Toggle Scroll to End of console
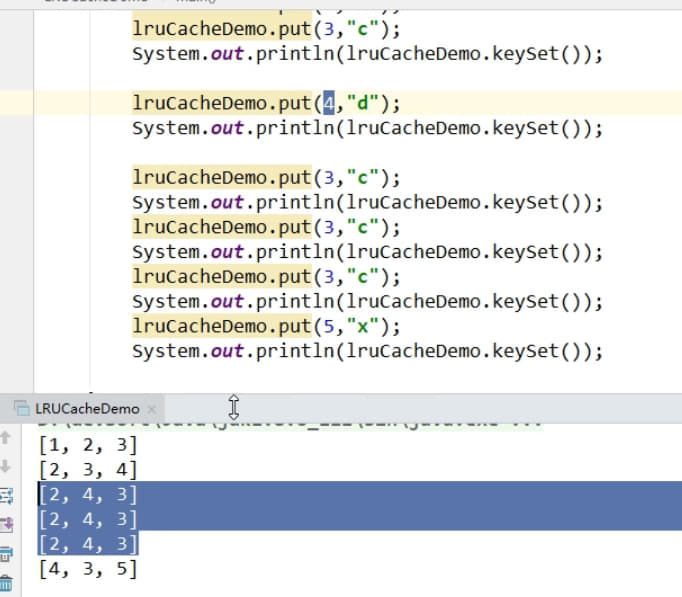The image size is (682, 597). click(x=7, y=524)
